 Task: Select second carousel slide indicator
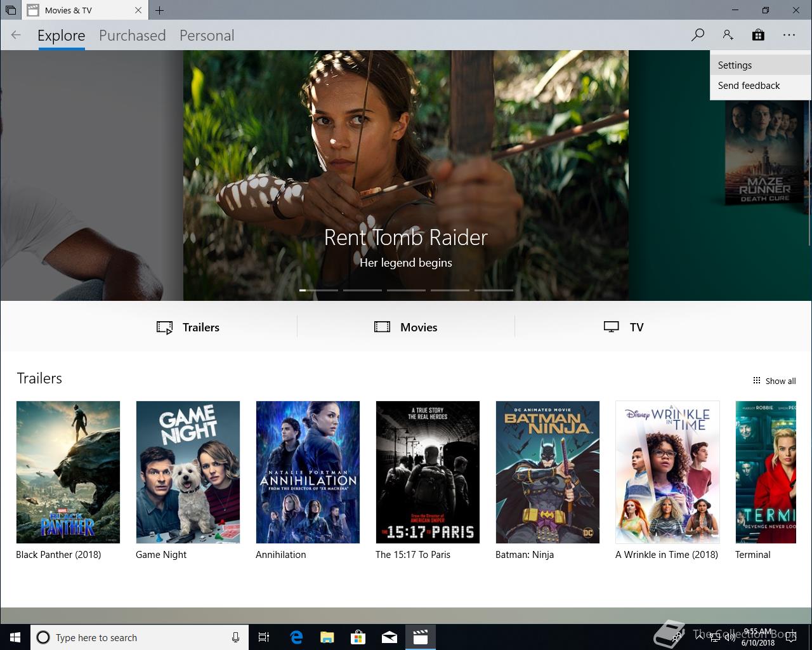[x=362, y=290]
